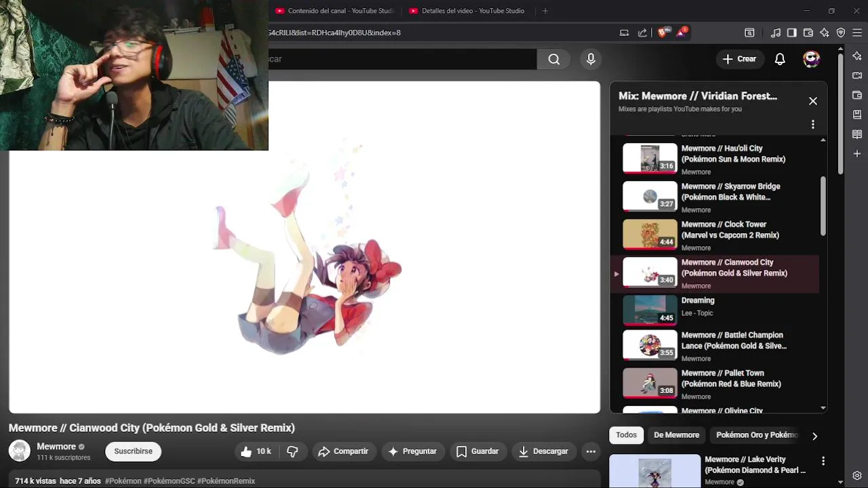Open Brave Talk in the sidebar
Image resolution: width=868 pixels, height=488 pixels.
pyautogui.click(x=857, y=75)
